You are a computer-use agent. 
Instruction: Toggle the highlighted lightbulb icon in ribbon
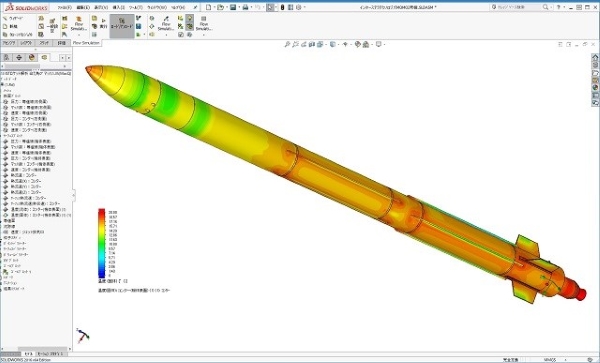(189, 18)
